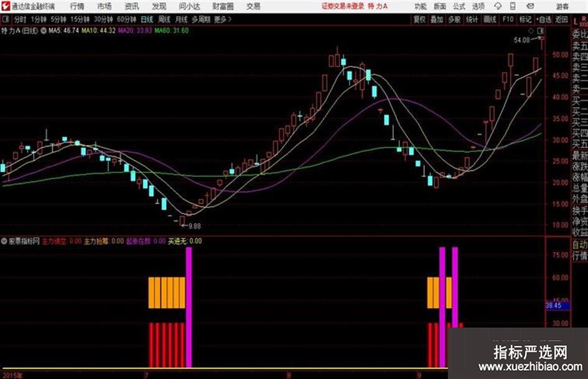Viewport: 588px width, 379px height.
Task: Toggle the right panel icon above the chart
Action: (540, 30)
